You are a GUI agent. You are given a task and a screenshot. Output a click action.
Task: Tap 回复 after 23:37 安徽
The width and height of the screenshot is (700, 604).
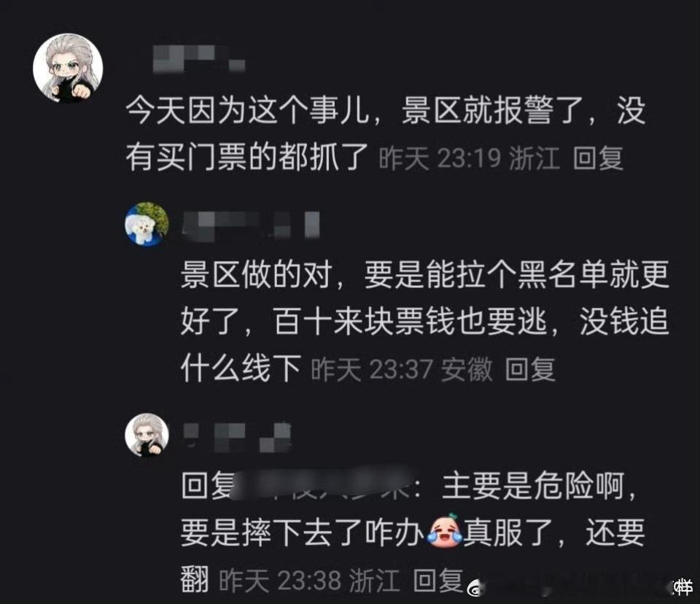(x=530, y=369)
